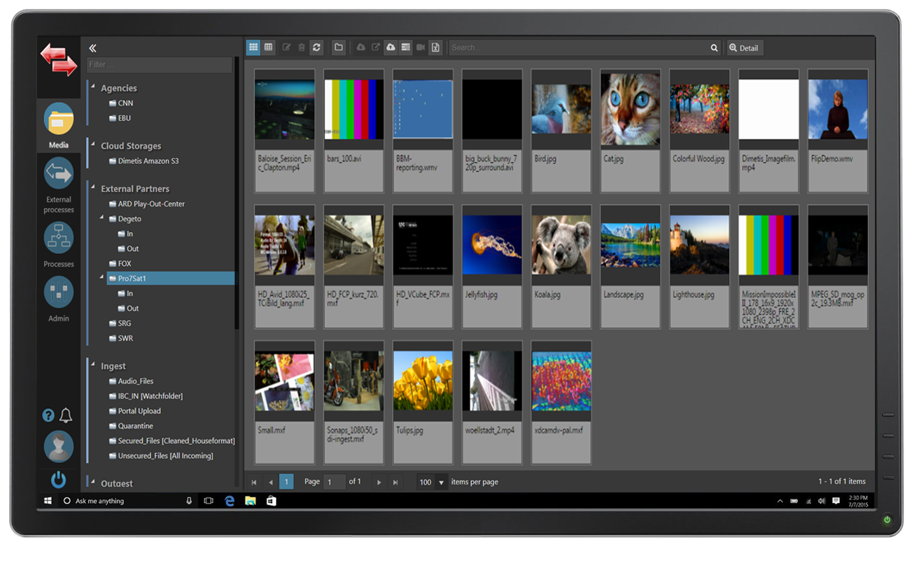Click the cloud download toolbar icon
This screenshot has width=924, height=572.
tap(361, 47)
